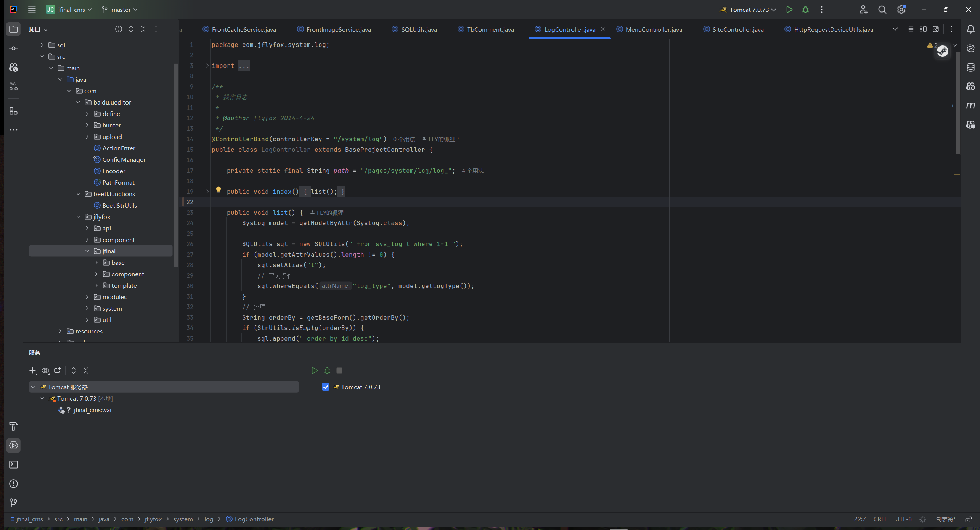The image size is (980, 530).
Task: Open the Build hammer tool window
Action: (x=13, y=427)
